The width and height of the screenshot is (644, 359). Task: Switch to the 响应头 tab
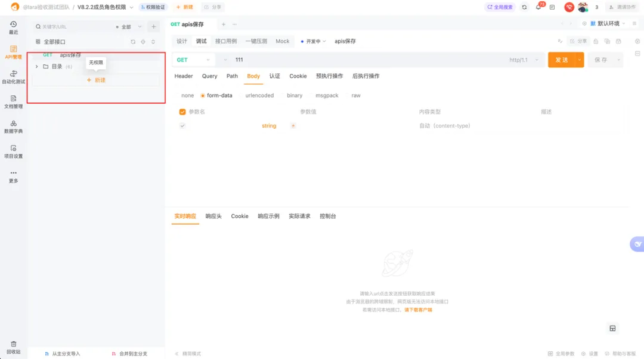(x=213, y=216)
